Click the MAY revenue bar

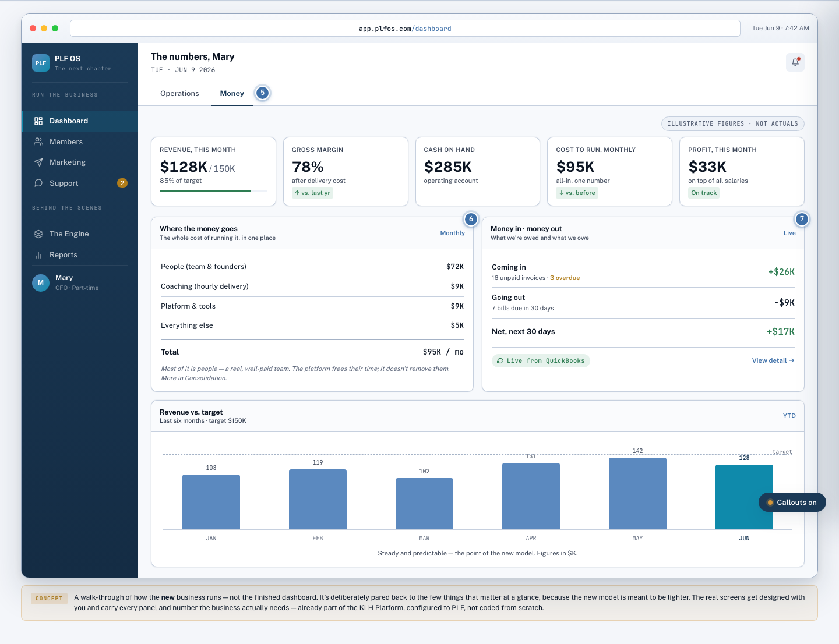tap(637, 493)
